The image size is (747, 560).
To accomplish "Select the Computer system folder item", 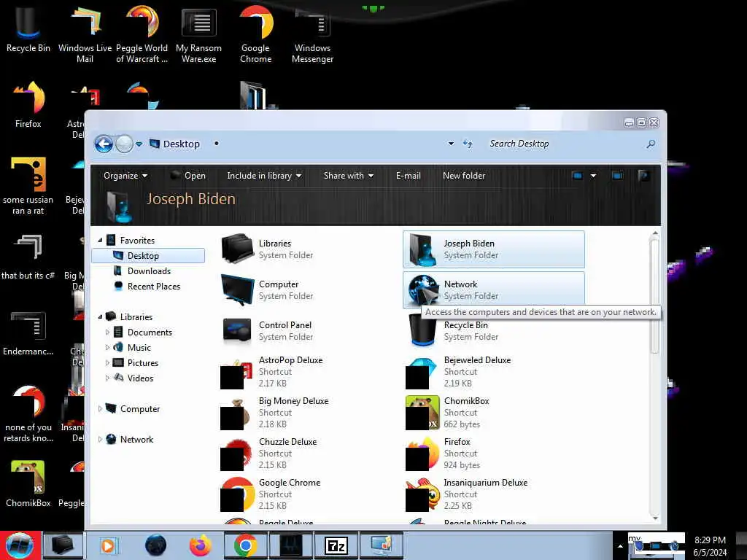I will [308, 290].
